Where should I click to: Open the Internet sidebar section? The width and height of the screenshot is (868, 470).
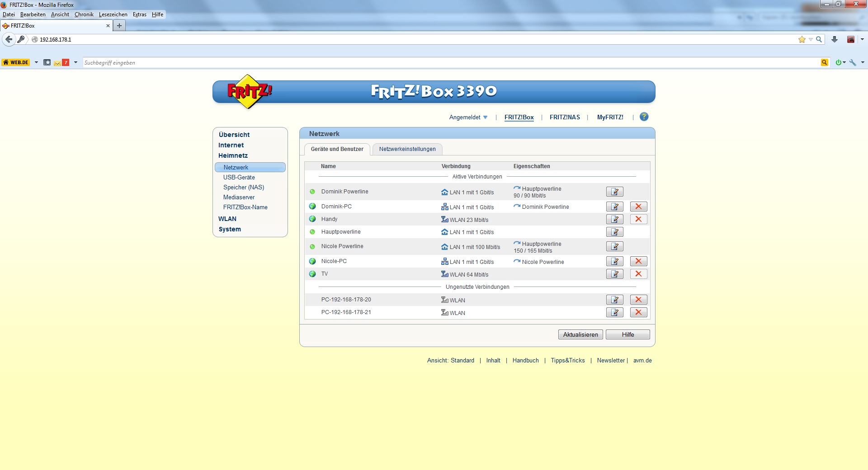[x=231, y=145]
